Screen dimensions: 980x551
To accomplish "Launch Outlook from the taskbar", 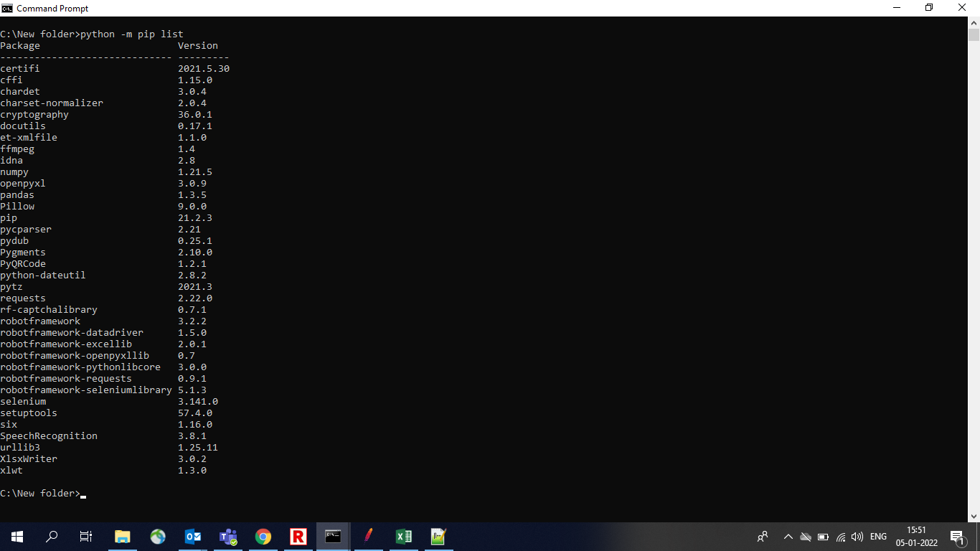I will [193, 536].
